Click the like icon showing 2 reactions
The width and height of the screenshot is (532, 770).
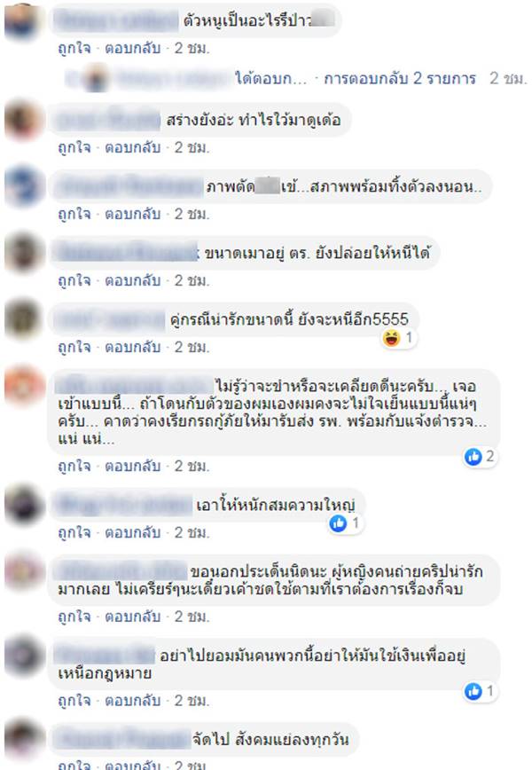[x=473, y=457]
